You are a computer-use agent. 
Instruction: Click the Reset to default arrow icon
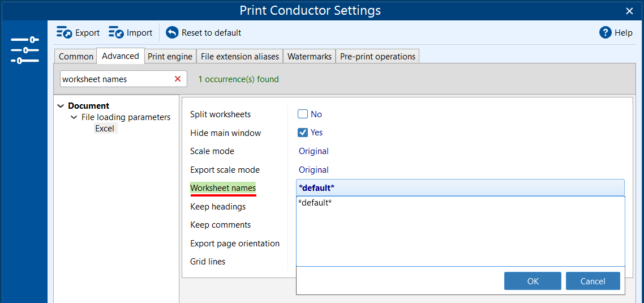pos(172,33)
